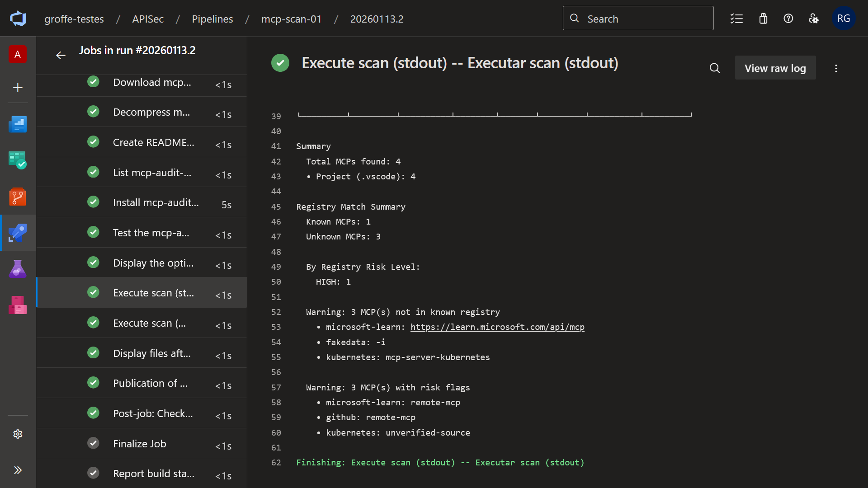868x488 pixels.
Task: Click the View raw log button
Action: tap(775, 68)
